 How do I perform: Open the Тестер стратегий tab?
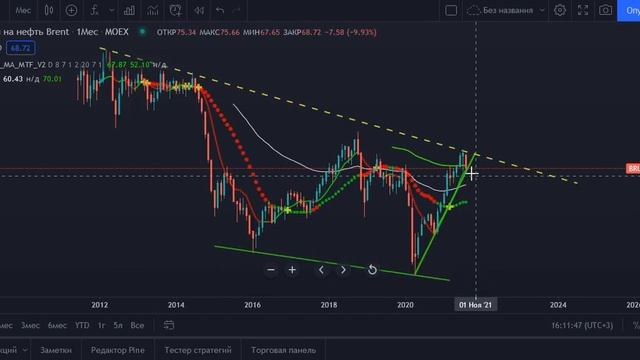click(198, 350)
